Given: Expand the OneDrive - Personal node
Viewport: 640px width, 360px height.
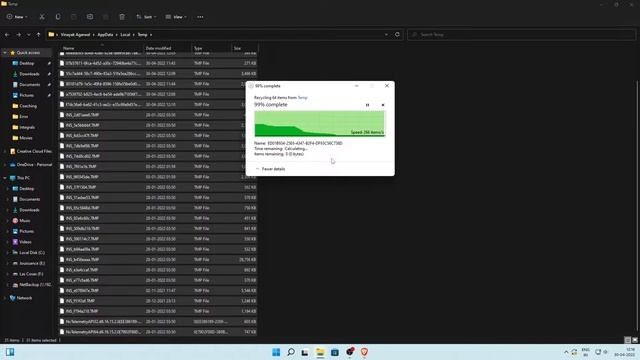Looking at the screenshot, I should click(x=5, y=164).
